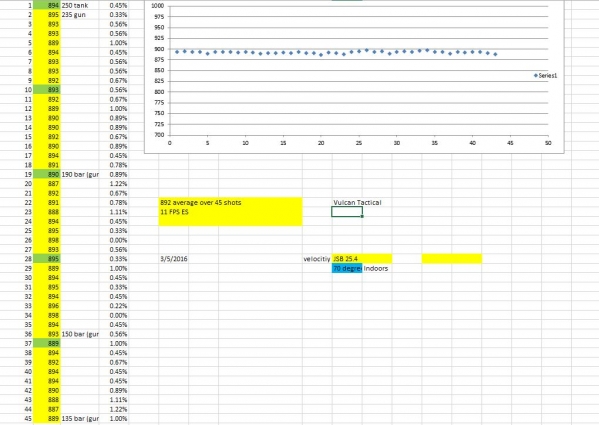
Task: Click the green velocity cell in row 10
Action: pos(47,90)
